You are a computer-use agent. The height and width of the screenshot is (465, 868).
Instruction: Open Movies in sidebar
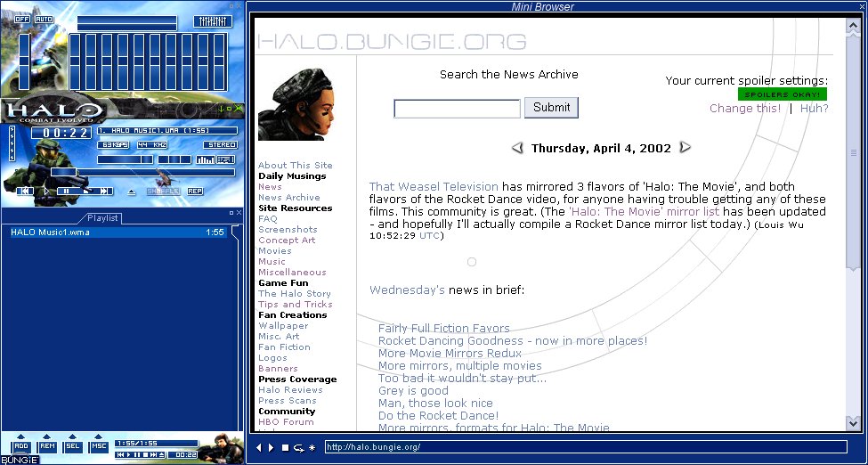point(274,250)
